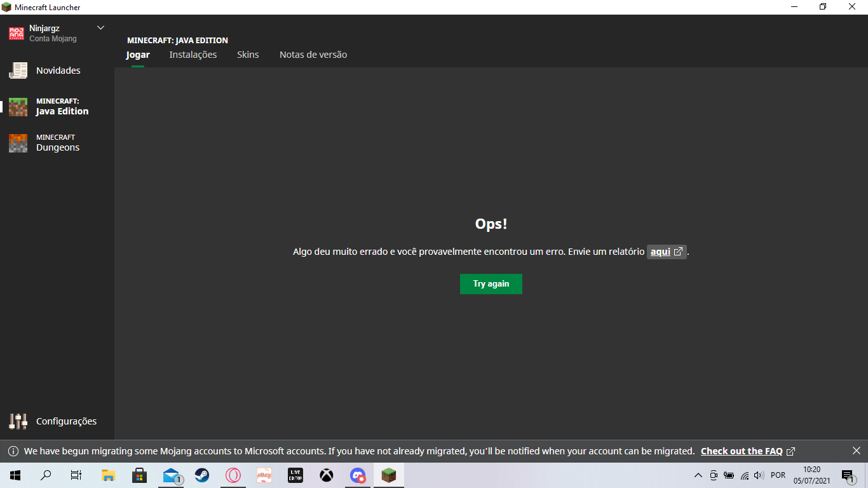The image size is (868, 488).
Task: View the Notas de versão tab
Action: (313, 55)
